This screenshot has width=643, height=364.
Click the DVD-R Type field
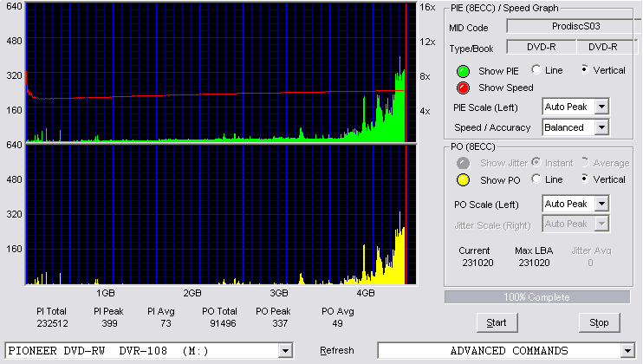coord(542,47)
